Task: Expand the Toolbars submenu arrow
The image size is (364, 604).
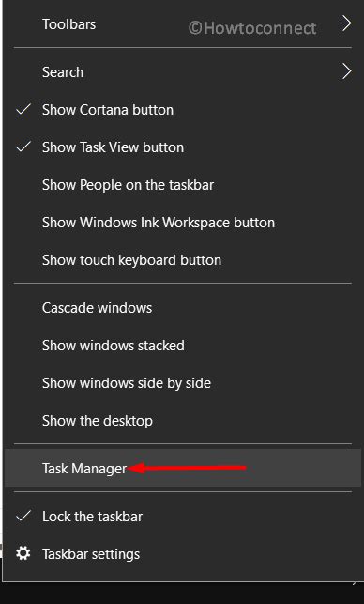Action: point(347,23)
